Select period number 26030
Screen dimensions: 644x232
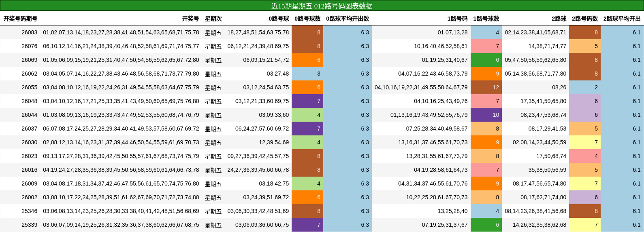point(29,142)
